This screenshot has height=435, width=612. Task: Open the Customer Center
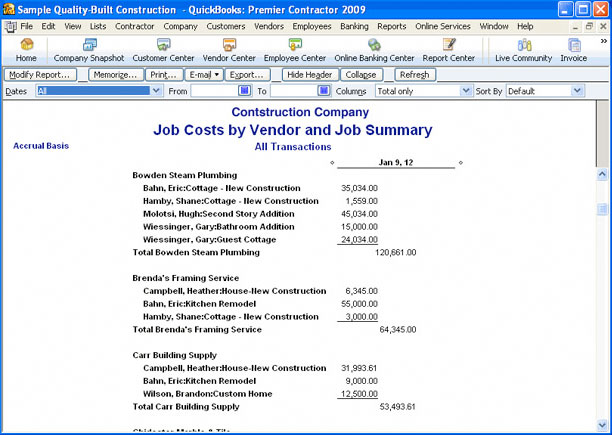164,50
